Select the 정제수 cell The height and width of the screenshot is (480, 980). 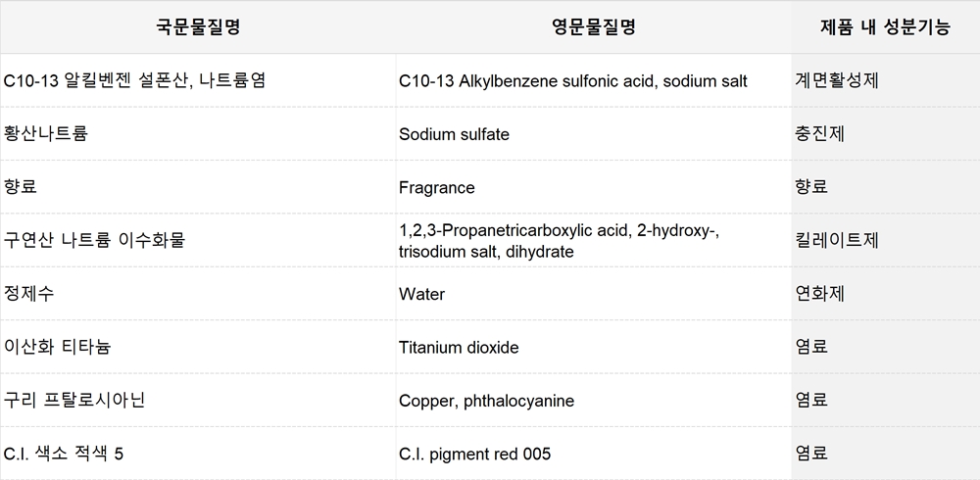198,293
